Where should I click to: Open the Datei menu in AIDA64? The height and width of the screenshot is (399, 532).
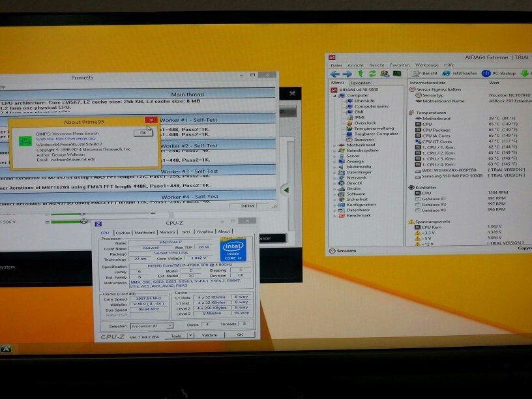[x=336, y=65]
